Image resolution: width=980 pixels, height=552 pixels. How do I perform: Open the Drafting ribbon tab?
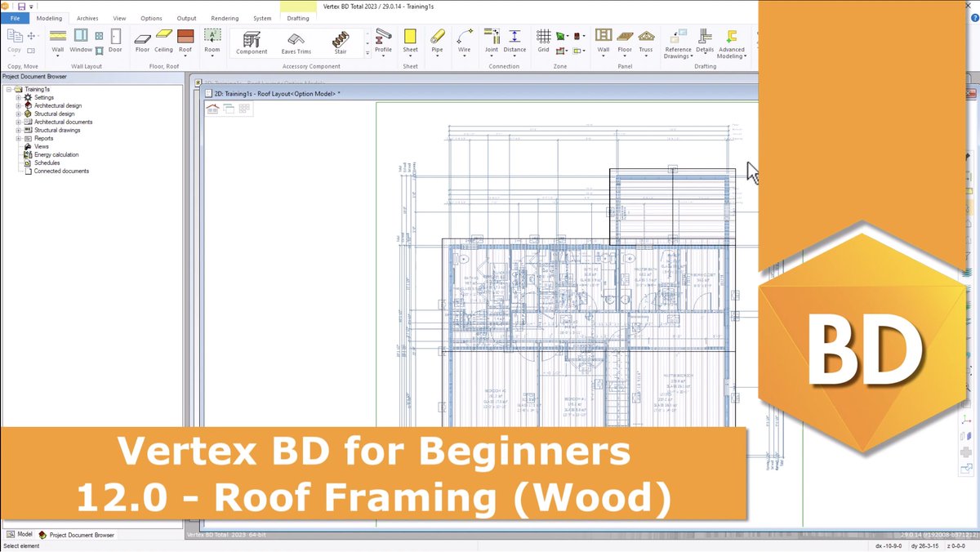pos(297,18)
